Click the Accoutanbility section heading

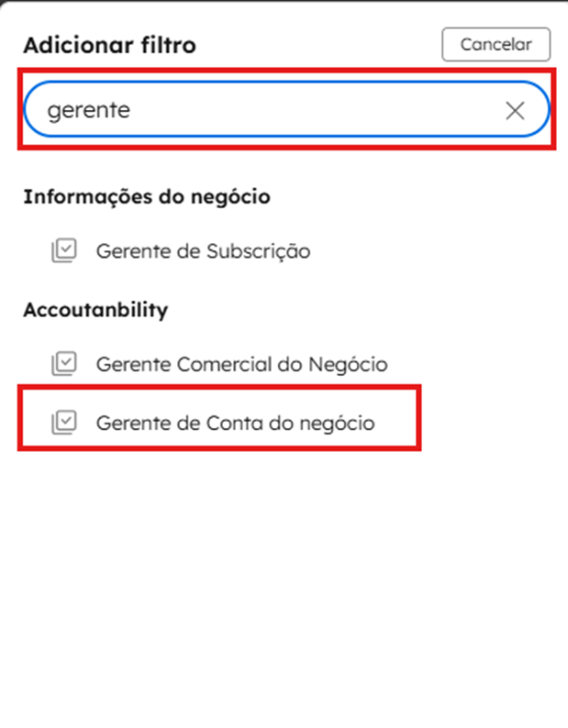(95, 310)
